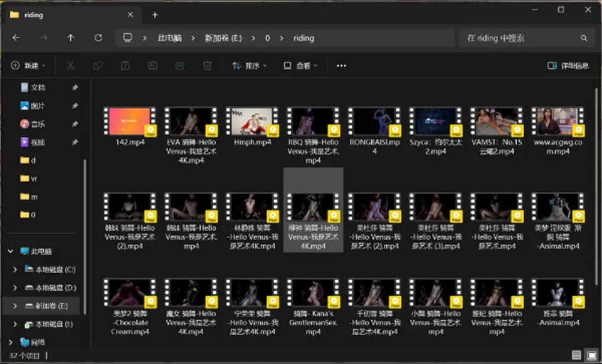Click 此电脑 in the address breadcrumb
This screenshot has width=602, height=364.
click(x=170, y=38)
